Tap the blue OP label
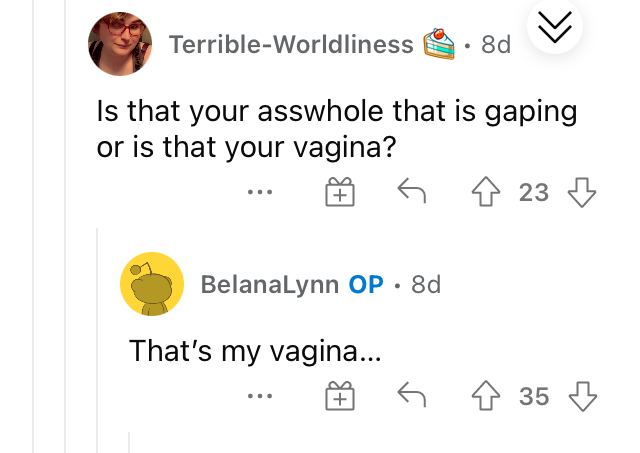This screenshot has height=453, width=640. (366, 284)
